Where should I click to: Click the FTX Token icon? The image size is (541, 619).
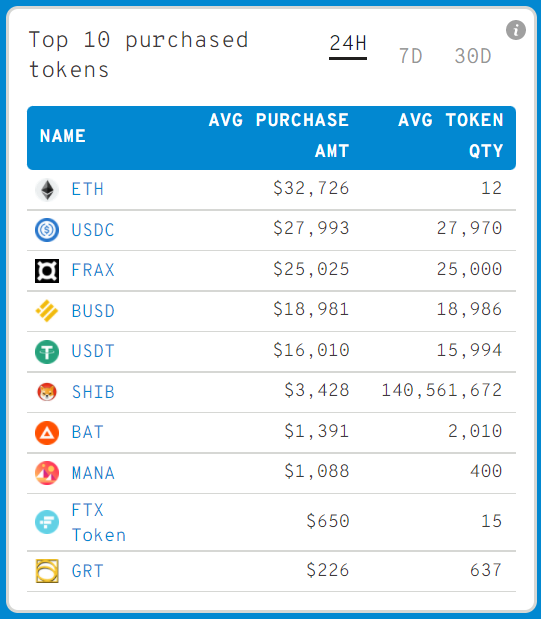coord(47,522)
